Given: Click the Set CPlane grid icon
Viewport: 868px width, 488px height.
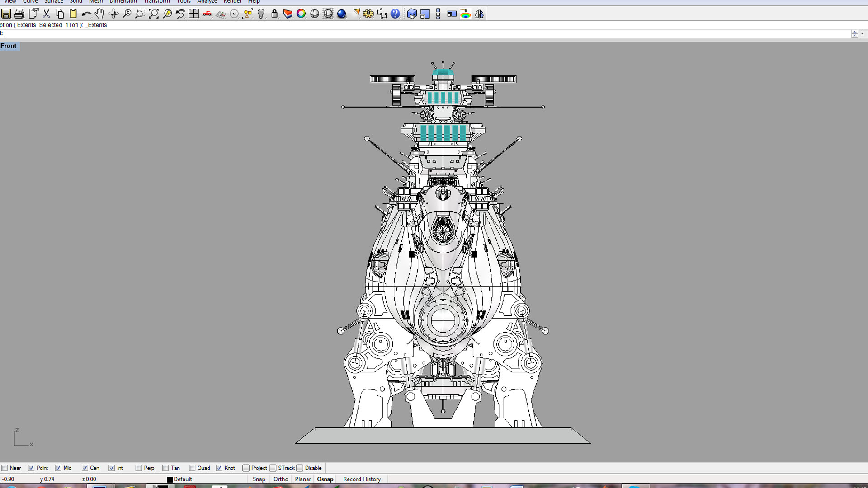Looking at the screenshot, I should 221,14.
